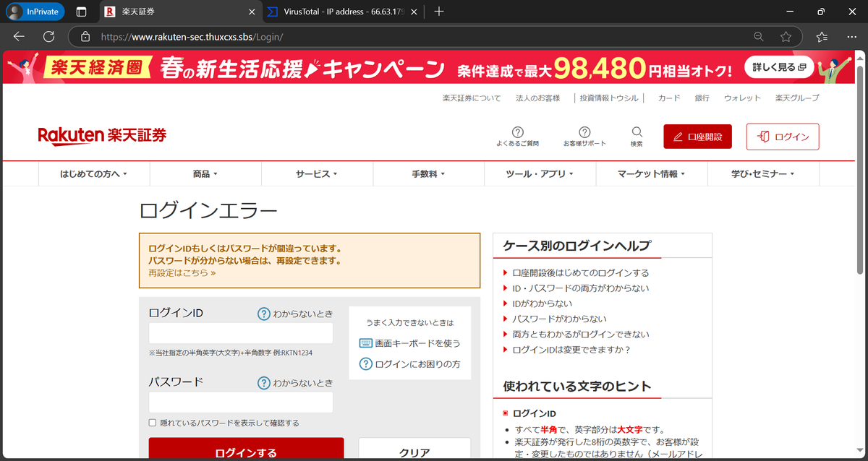Image resolution: width=868 pixels, height=461 pixels.
Task: Open a new tab with plus icon
Action: (439, 12)
